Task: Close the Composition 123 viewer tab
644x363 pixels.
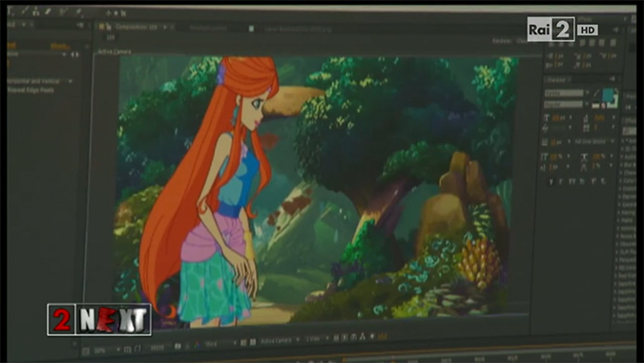Action: point(173,27)
